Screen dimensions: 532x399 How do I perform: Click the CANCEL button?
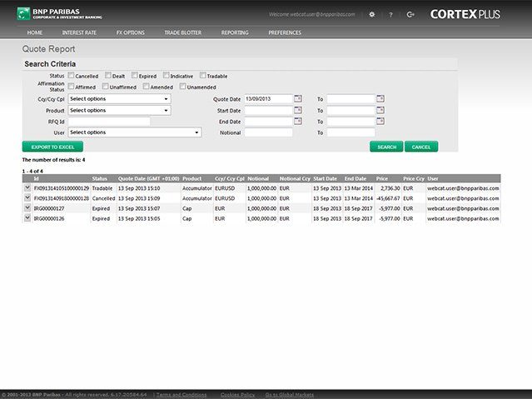pyautogui.click(x=421, y=147)
